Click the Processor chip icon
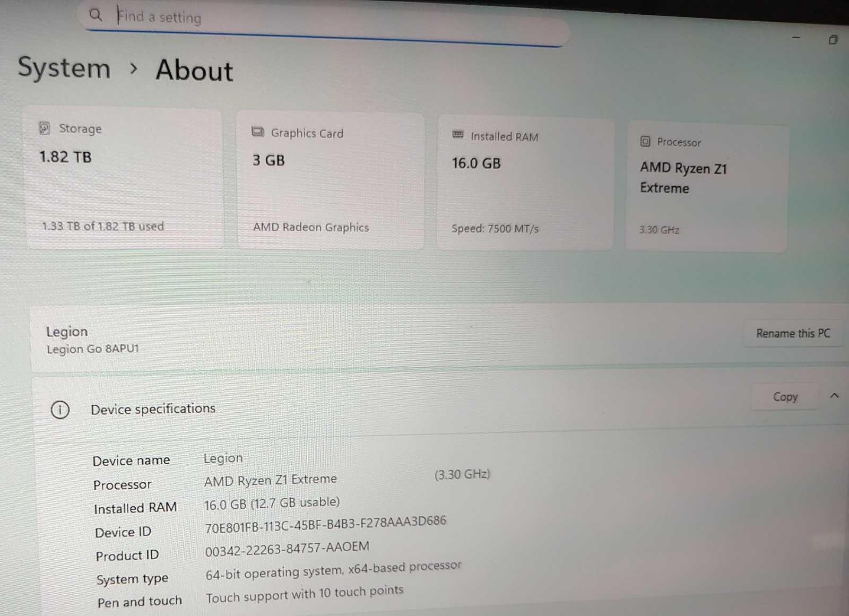 coord(645,141)
